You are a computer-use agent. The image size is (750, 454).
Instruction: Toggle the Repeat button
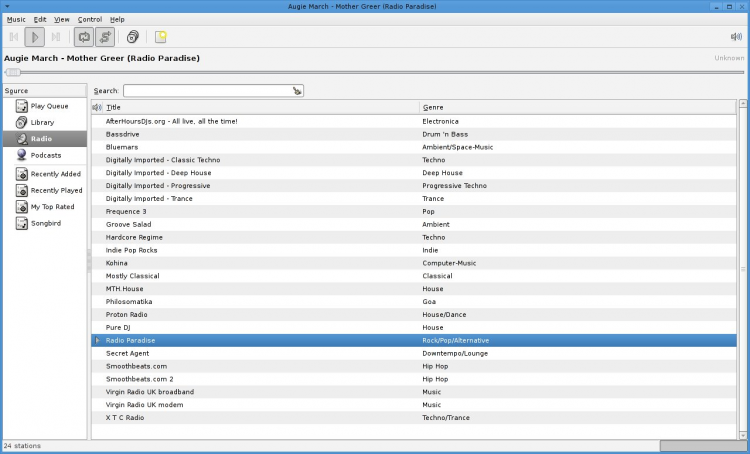[x=84, y=37]
